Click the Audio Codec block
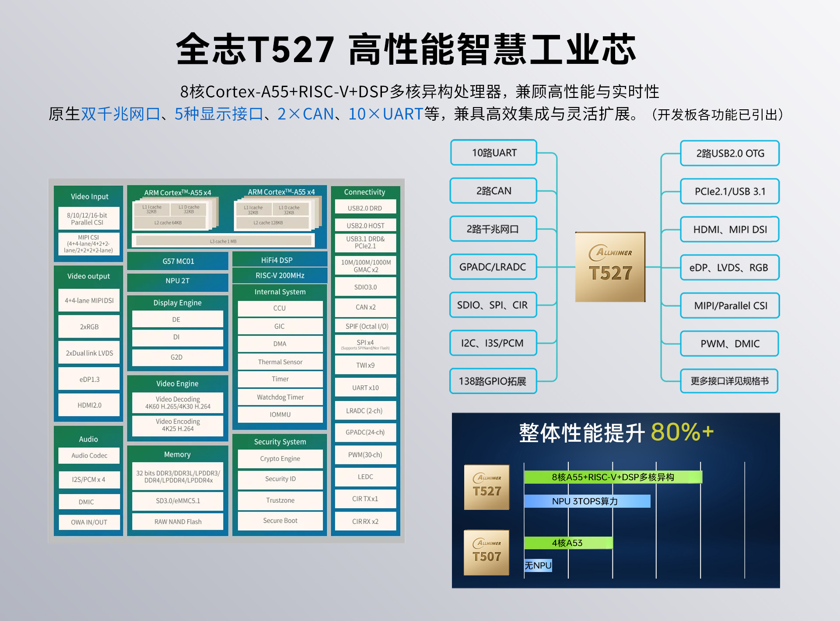The height and width of the screenshot is (621, 840). 89,456
